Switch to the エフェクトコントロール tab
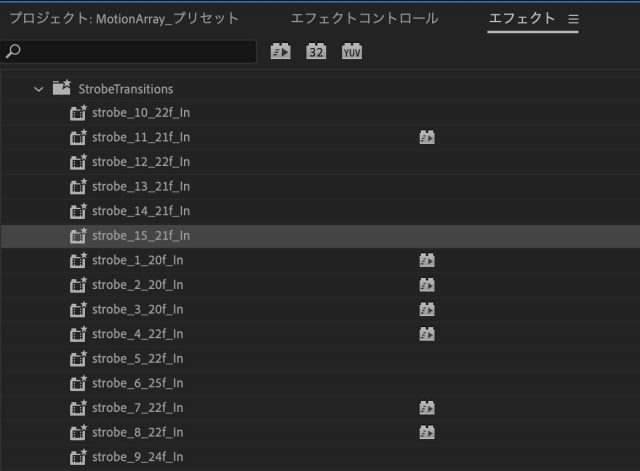Image resolution: width=640 pixels, height=471 pixels. click(364, 19)
